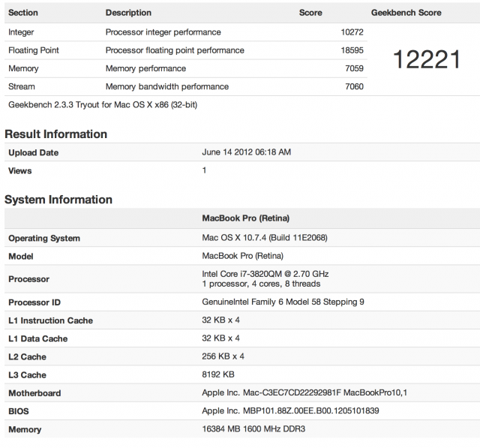
Task: Click 'June 14 2012 06:18 AM' value
Action: click(246, 152)
